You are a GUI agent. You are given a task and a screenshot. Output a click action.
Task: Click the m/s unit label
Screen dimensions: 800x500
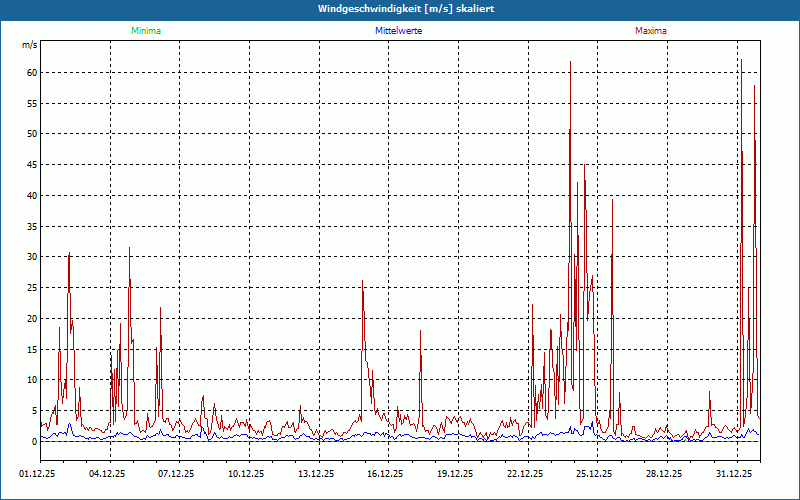tap(30, 45)
